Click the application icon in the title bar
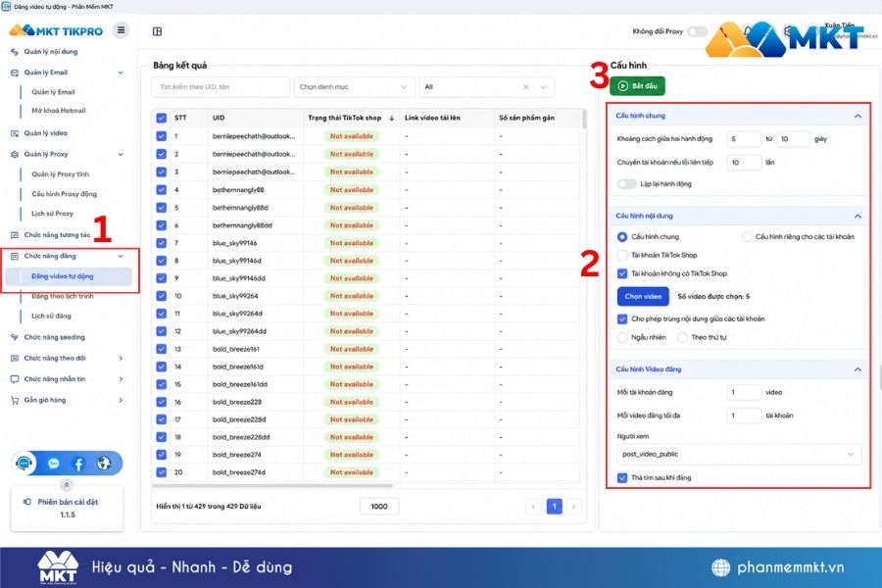 coord(6,6)
